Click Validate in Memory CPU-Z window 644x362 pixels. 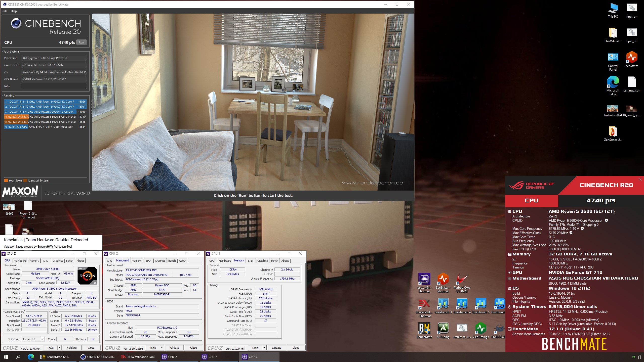coord(276,348)
